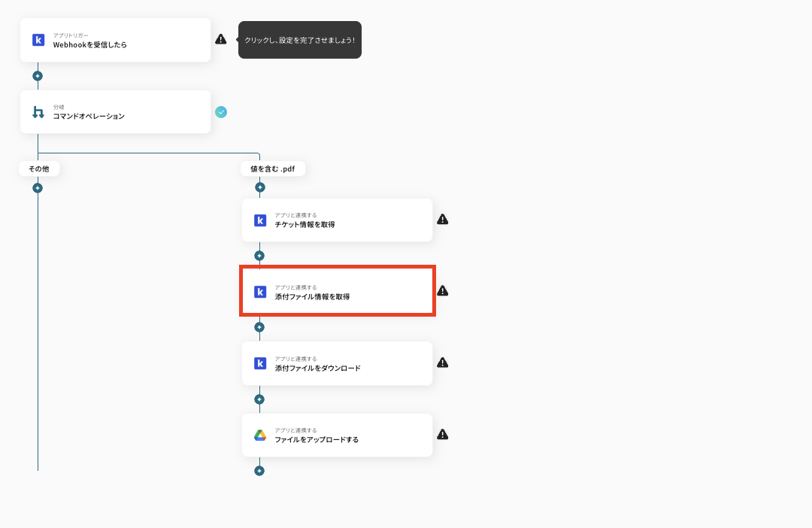Click the k icon on 添付ファイルをダウンロード
The height and width of the screenshot is (528, 812).
[x=260, y=363]
